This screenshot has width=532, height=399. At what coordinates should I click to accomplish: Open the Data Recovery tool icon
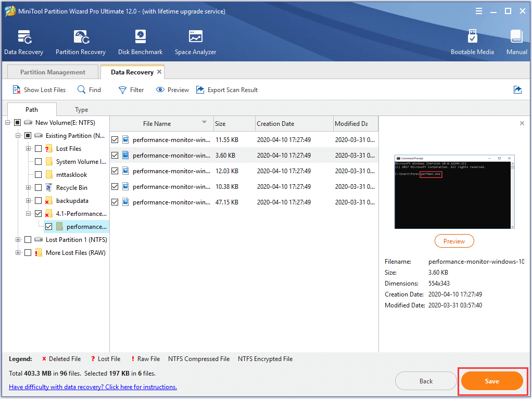click(23, 42)
